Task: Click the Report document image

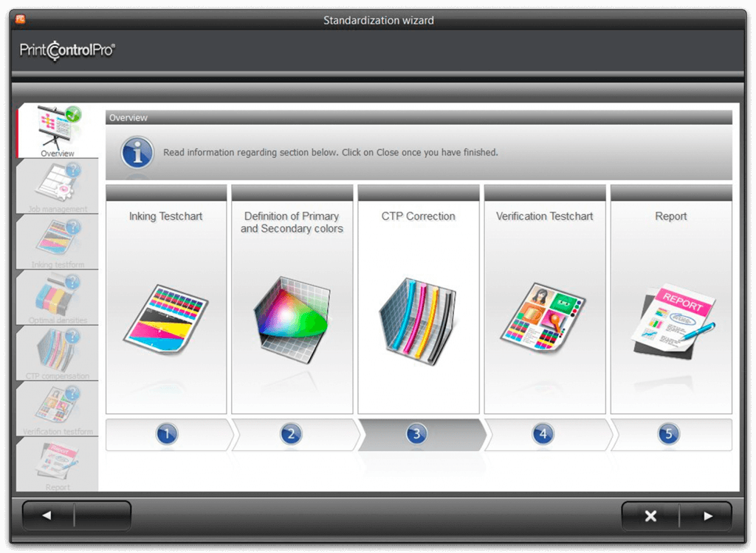Action: pyautogui.click(x=671, y=319)
